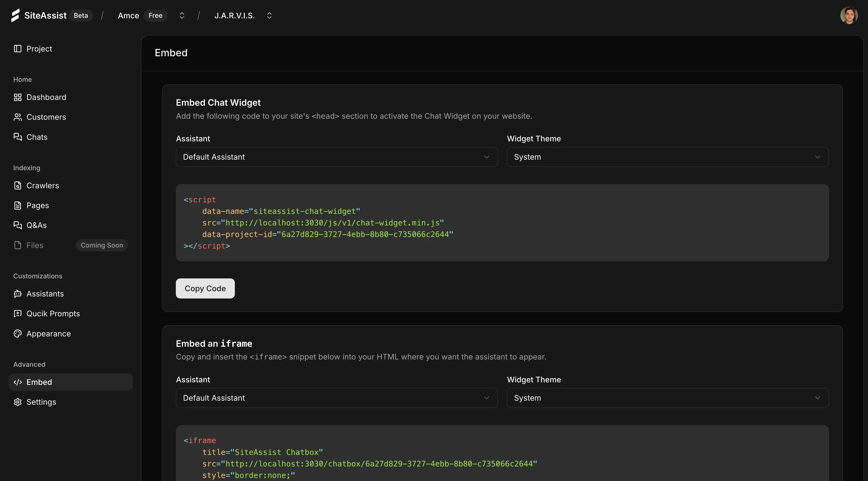Click the chat-widget.min.js src line

click(x=323, y=223)
